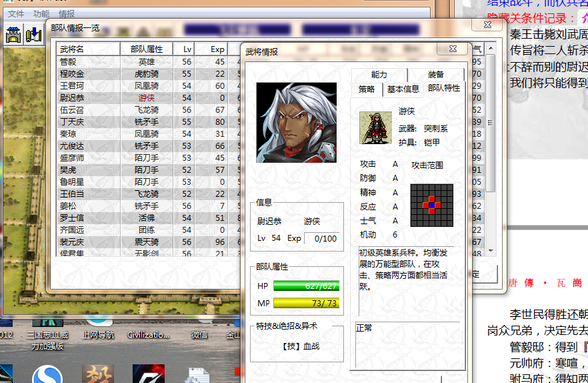
Task: Select the 伍云召 row in troop list
Action: pyautogui.click(x=149, y=109)
